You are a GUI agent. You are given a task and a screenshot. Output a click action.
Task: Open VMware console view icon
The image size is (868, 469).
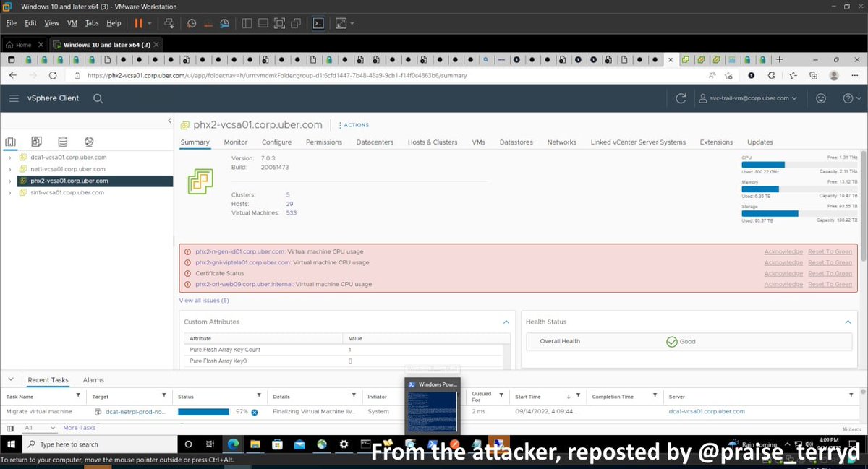tap(318, 23)
